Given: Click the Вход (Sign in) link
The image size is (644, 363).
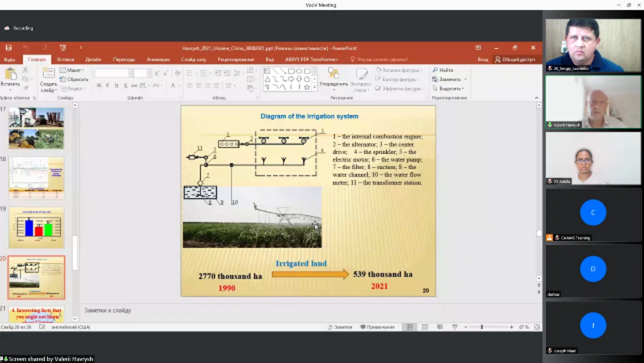Looking at the screenshot, I should click(483, 59).
